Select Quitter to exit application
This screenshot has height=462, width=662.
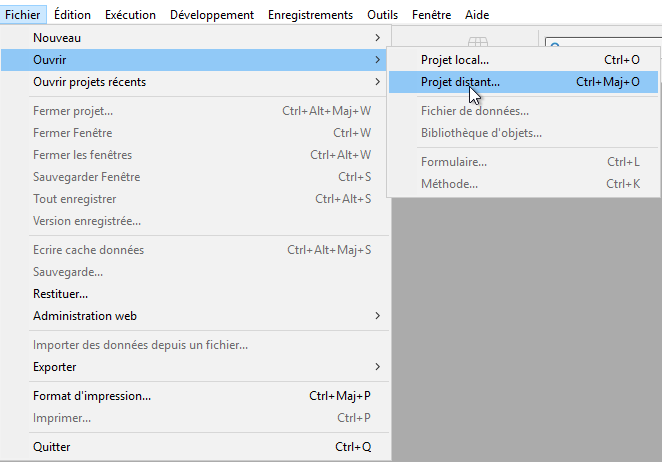pyautogui.click(x=52, y=447)
